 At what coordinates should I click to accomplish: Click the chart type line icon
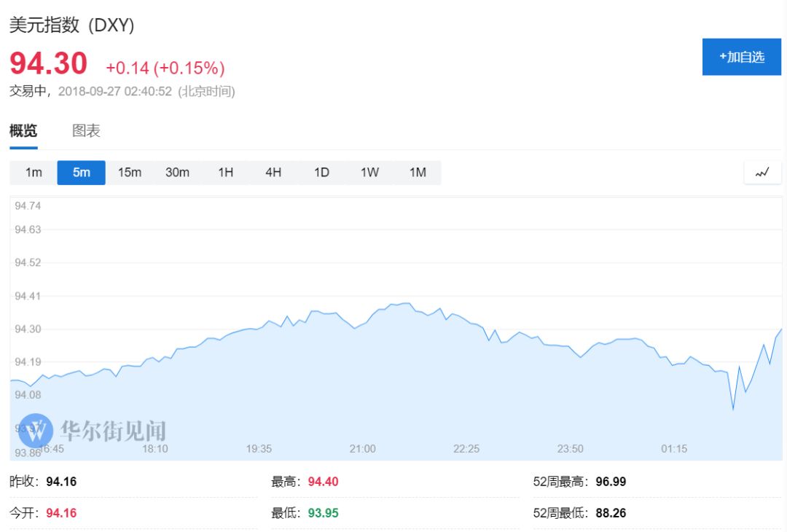click(x=762, y=173)
